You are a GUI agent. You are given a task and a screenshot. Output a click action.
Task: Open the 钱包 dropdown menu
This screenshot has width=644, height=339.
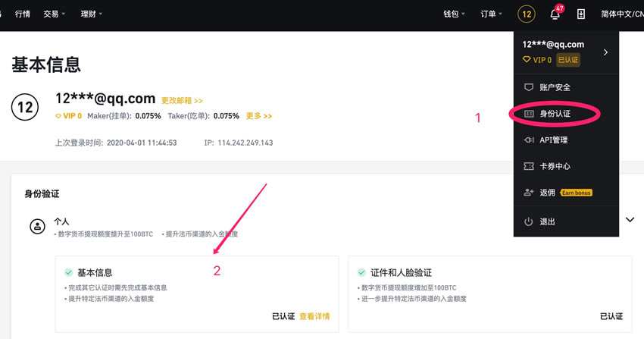pyautogui.click(x=455, y=14)
